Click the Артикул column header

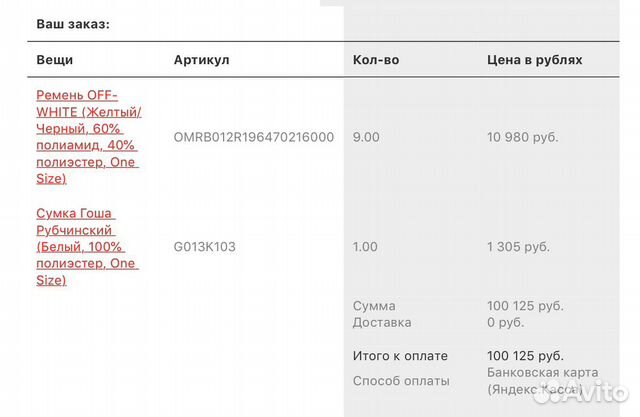point(202,60)
